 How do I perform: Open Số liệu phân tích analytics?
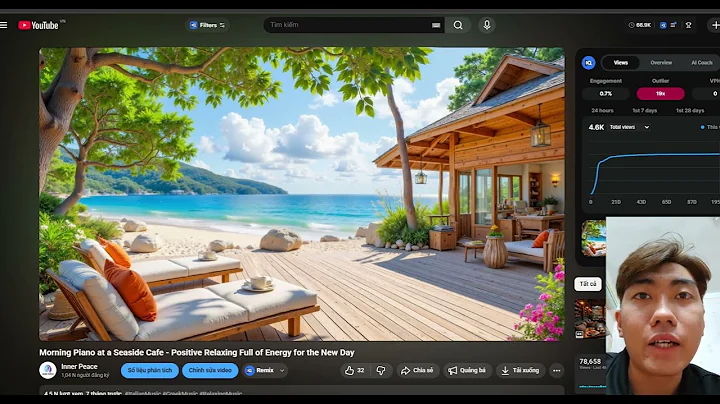pyautogui.click(x=150, y=370)
